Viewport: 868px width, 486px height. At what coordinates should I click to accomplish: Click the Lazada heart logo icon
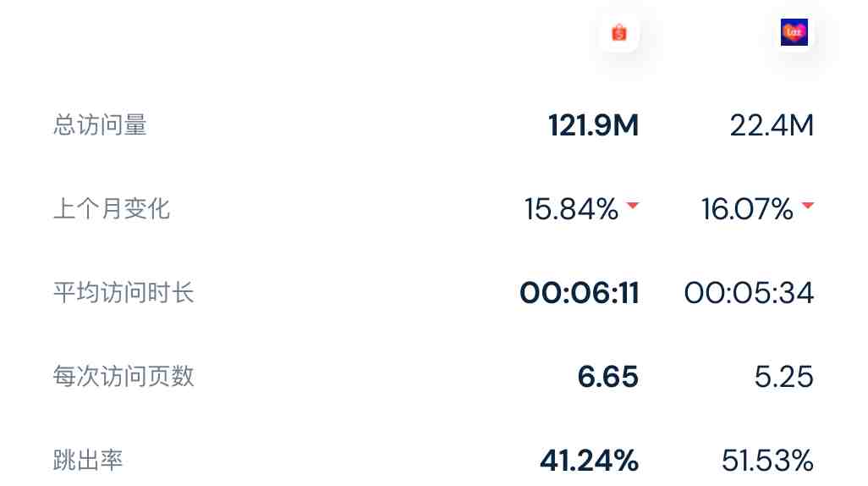pos(794,32)
